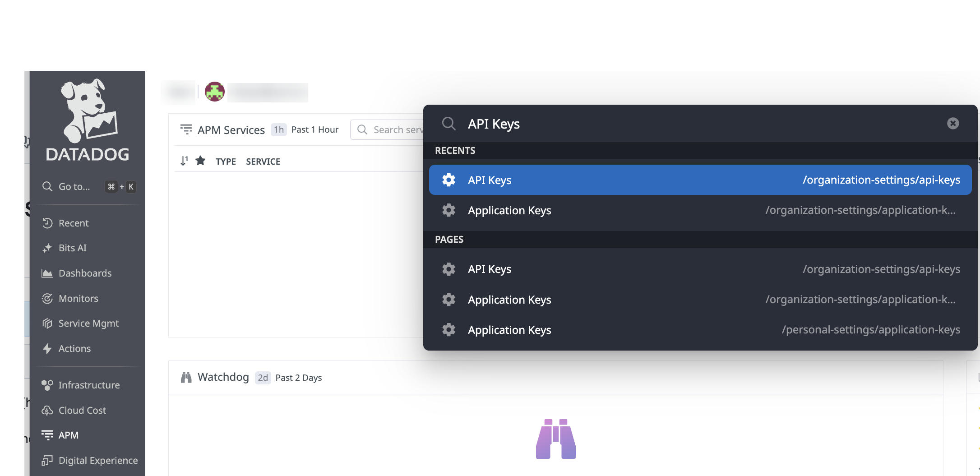Clear the API Keys search query

[x=952, y=124]
